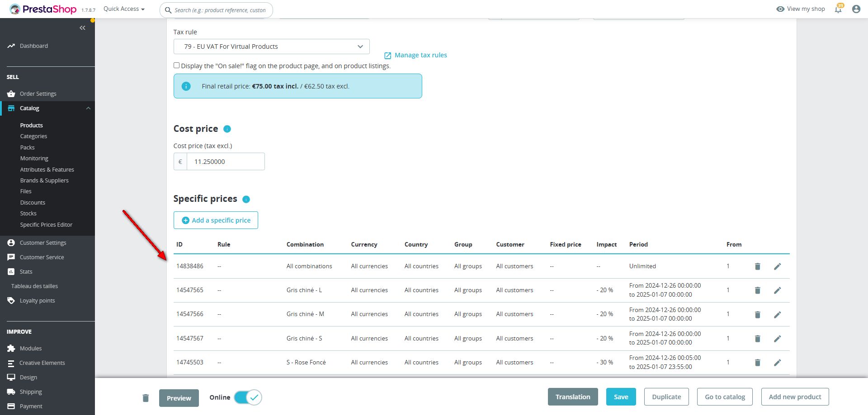Click the Specific prices info icon
This screenshot has height=415, width=868.
coord(246,199)
